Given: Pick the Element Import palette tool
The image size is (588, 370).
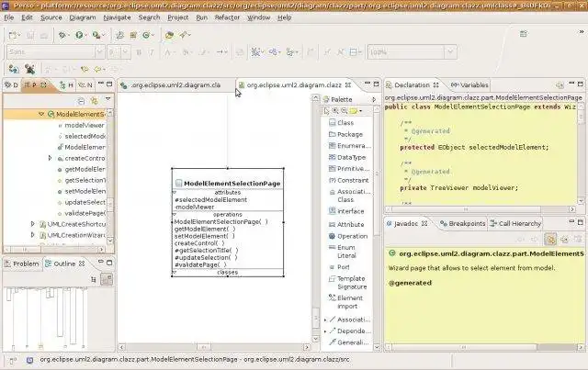Looking at the screenshot, I should 345,302.
